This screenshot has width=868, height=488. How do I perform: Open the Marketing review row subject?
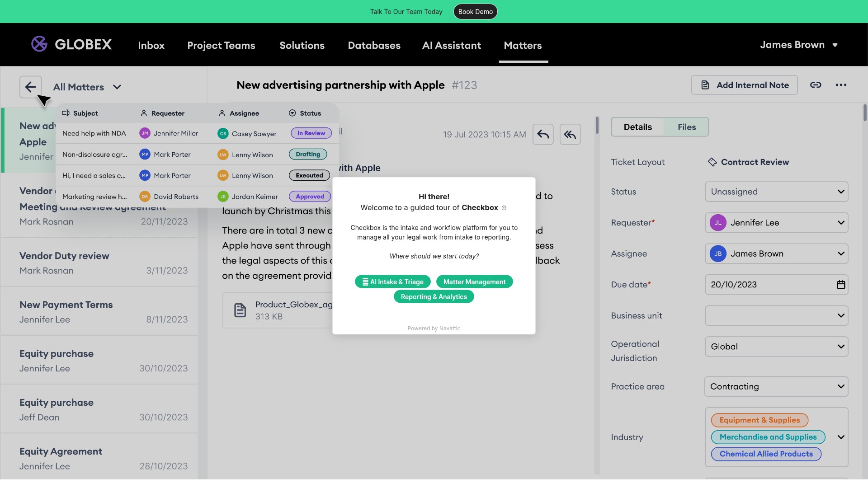point(94,197)
